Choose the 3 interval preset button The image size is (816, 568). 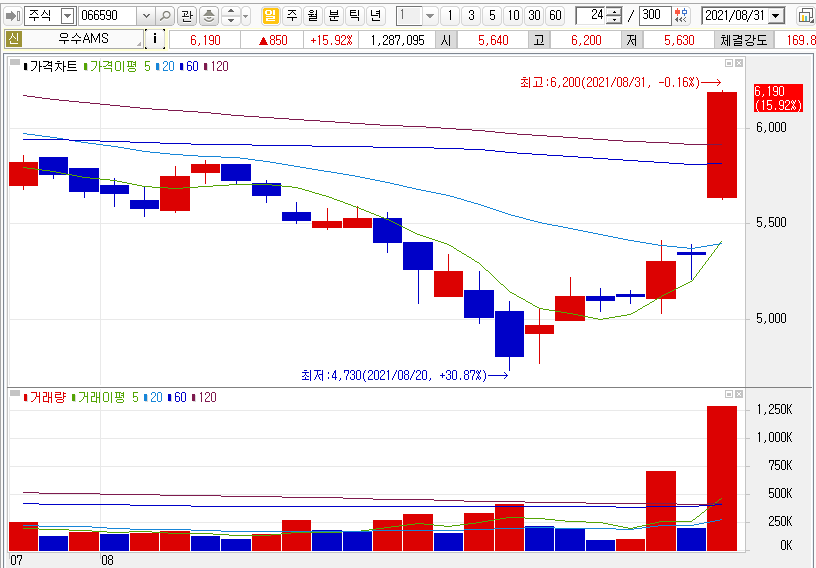[x=471, y=16]
